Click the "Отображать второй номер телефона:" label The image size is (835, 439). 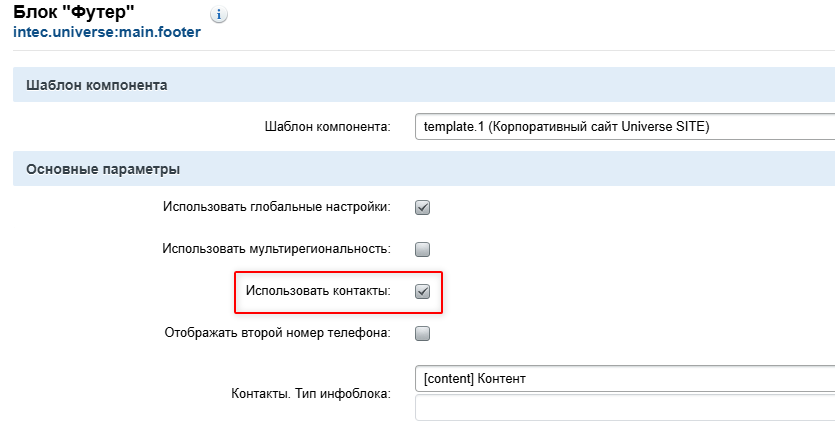pos(277,333)
